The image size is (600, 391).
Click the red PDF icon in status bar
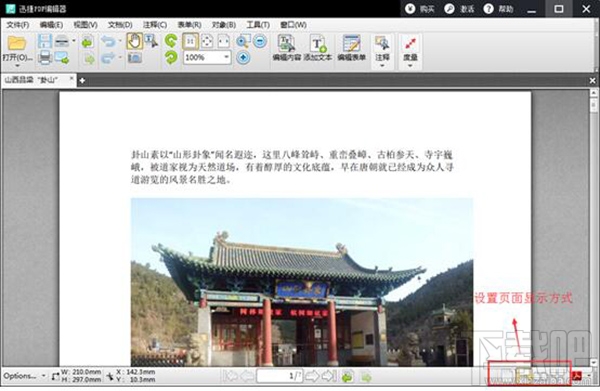point(577,376)
